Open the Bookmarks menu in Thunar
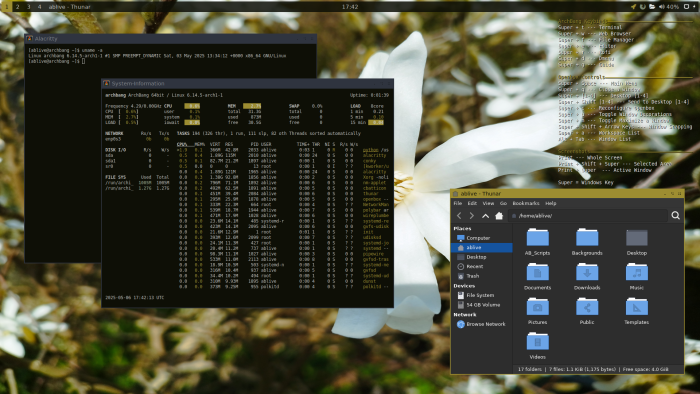The width and height of the screenshot is (700, 394). click(526, 203)
